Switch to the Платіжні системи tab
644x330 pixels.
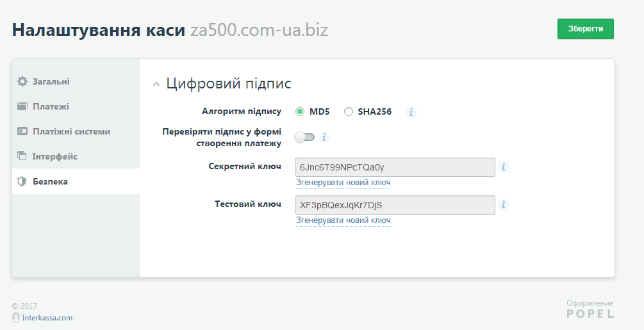click(71, 131)
